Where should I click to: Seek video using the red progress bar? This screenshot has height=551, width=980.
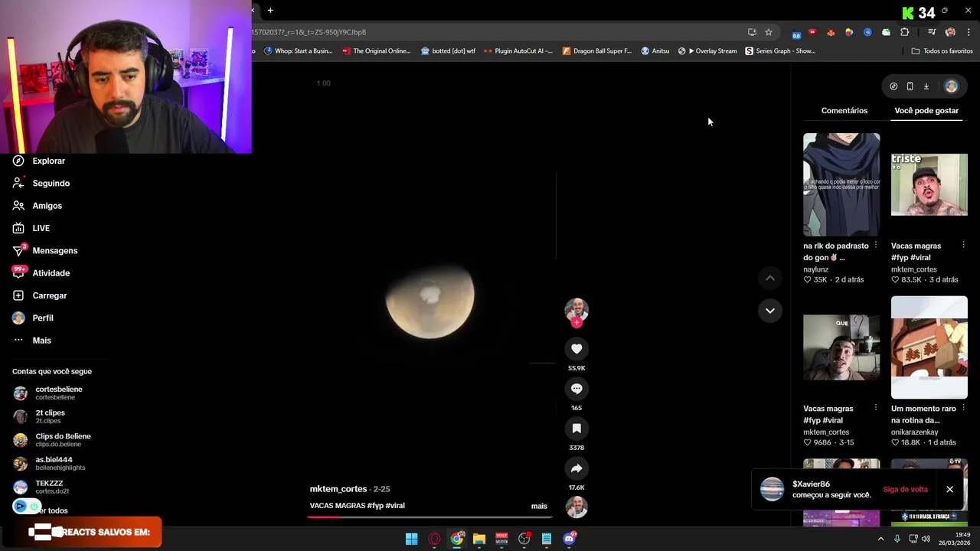430,517
